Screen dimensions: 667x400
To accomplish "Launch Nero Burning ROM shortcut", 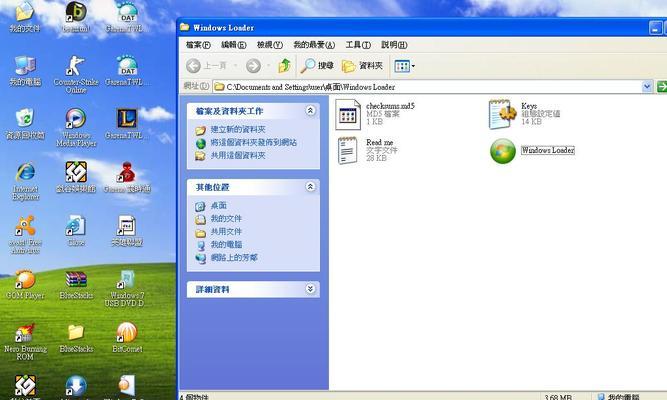I will [25, 341].
